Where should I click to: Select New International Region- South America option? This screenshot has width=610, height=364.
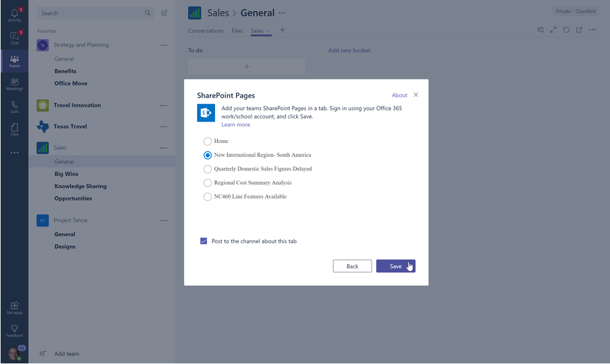[x=208, y=155]
